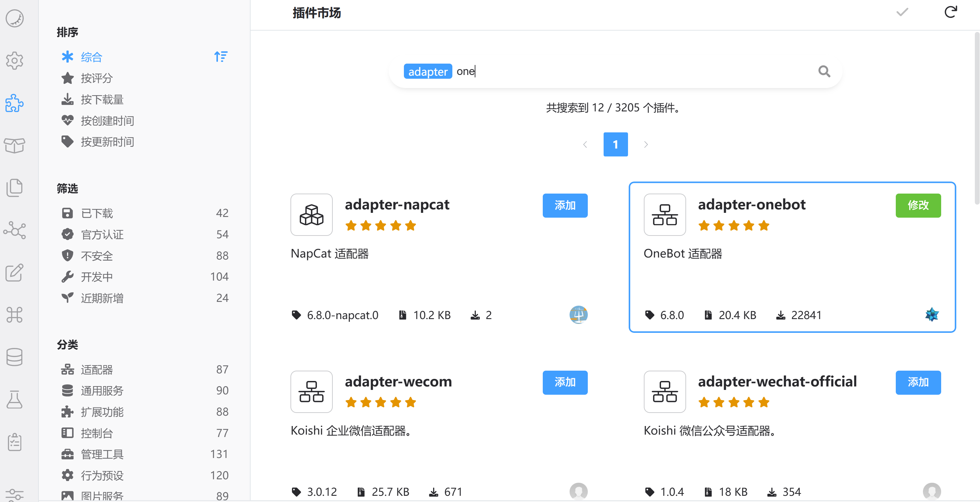The image size is (980, 502).
Task: Filter by 通用服务 category
Action: click(144, 391)
